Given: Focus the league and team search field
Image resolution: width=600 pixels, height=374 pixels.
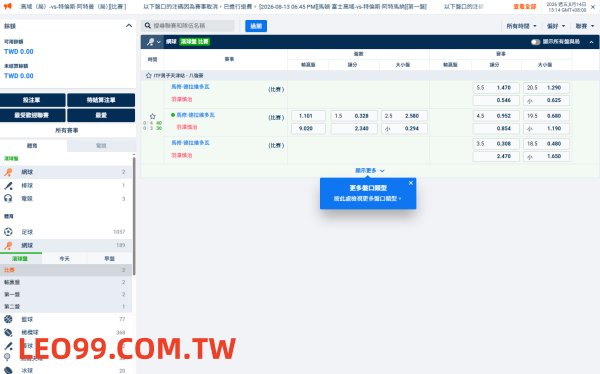Looking at the screenshot, I should (x=188, y=26).
